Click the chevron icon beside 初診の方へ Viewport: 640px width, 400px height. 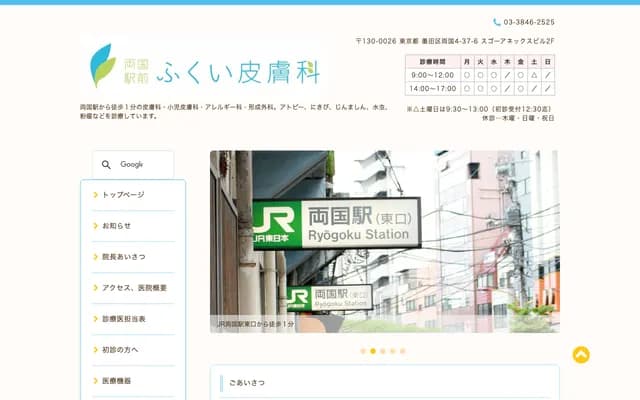pos(96,350)
